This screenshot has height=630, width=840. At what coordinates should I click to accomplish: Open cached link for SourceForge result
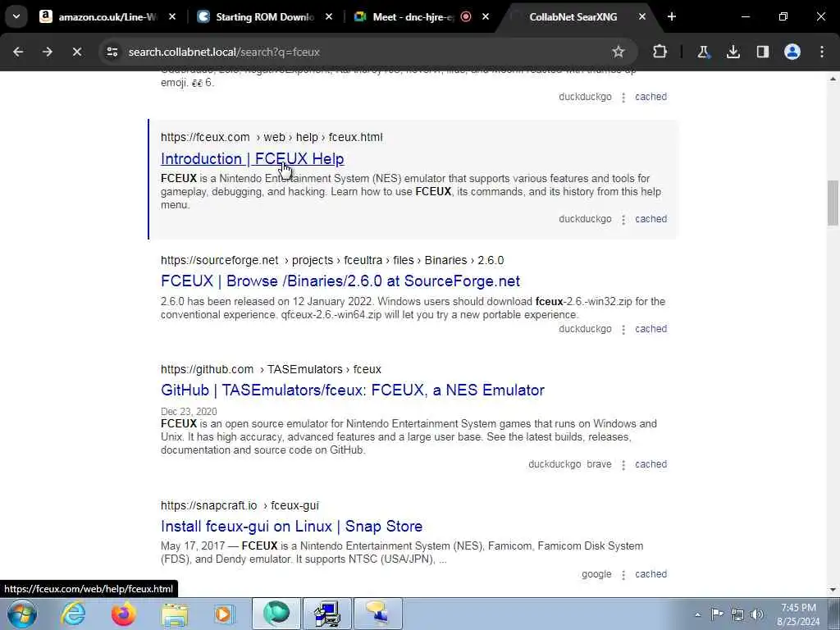click(x=651, y=329)
